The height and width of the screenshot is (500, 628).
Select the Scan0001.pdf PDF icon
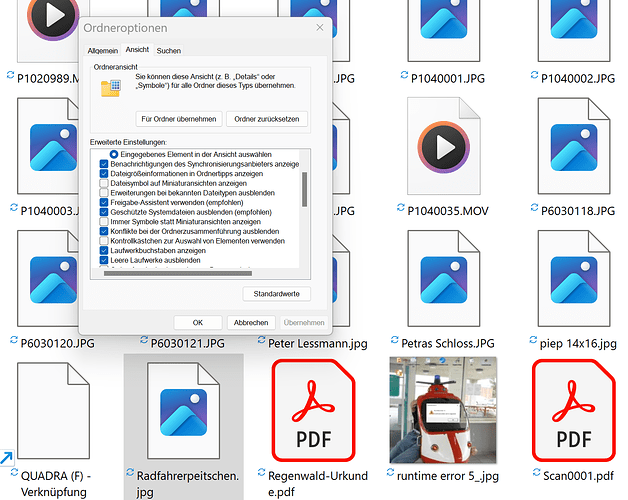point(574,411)
